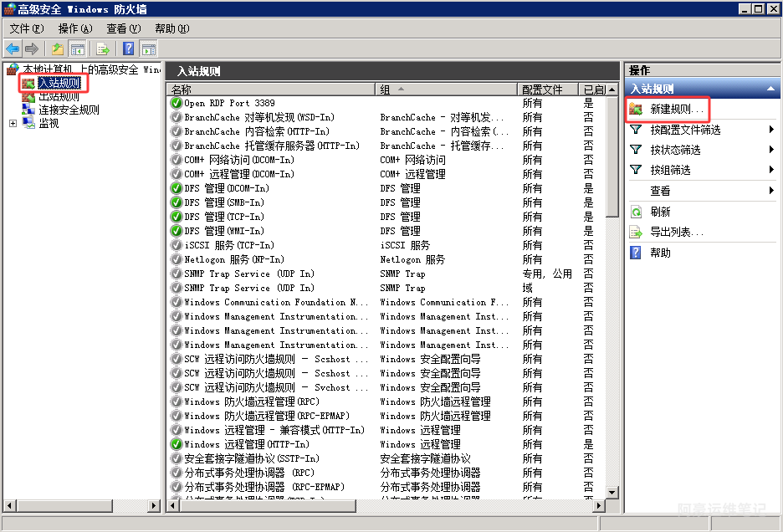783x532 pixels.
Task: Open the 按配置文件筛选 submenu arrow
Action: pos(771,130)
